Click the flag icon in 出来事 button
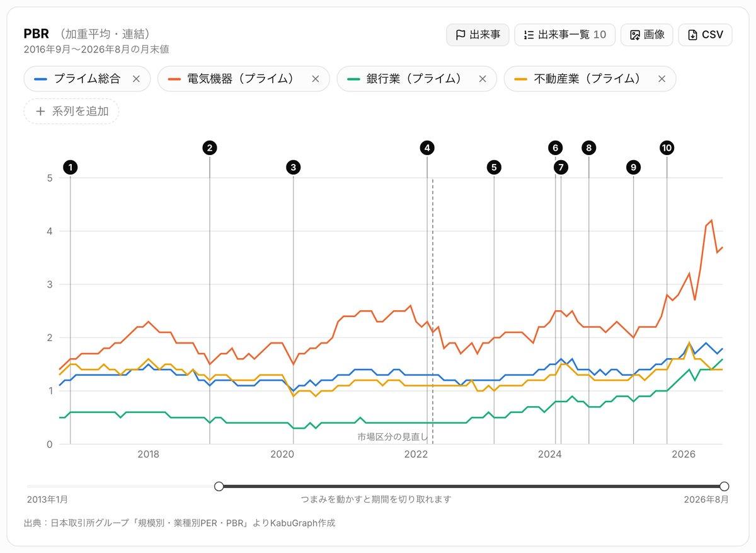756x553 pixels. 460,35
